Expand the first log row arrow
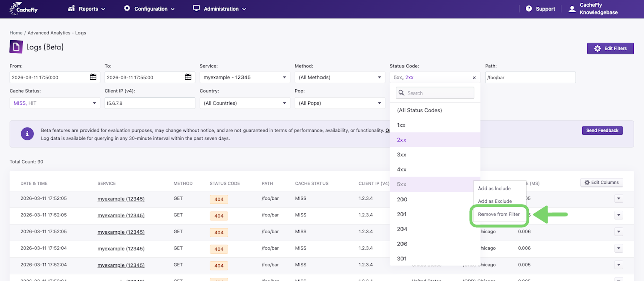644x281 pixels. point(618,199)
